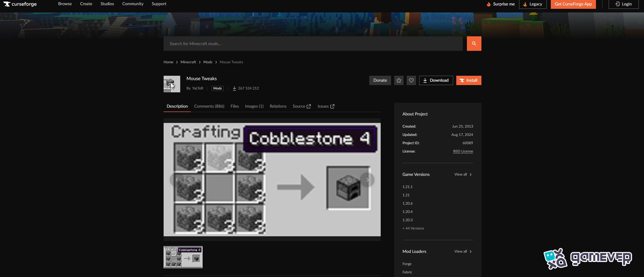Click the Mouse Tweaks project avatar icon
644x277 pixels.
(172, 84)
